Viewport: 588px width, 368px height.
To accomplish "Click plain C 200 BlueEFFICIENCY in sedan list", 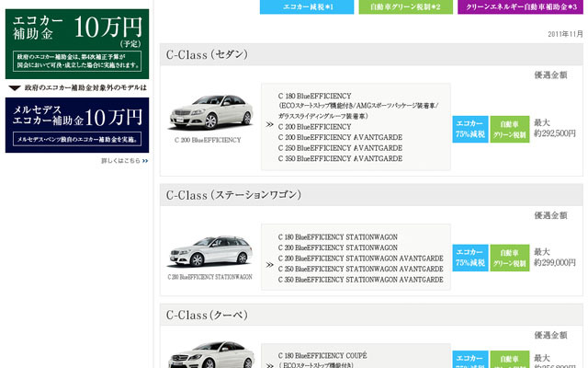I will [314, 127].
